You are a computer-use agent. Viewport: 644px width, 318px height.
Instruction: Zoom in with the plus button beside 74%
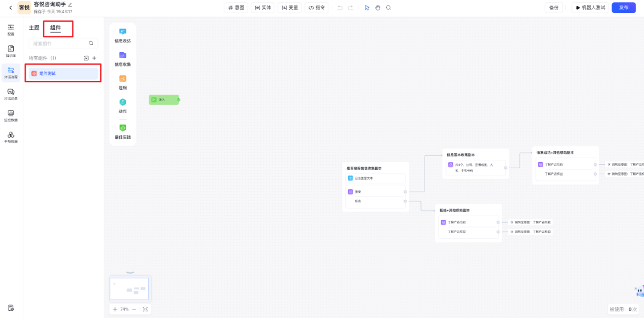[115, 310]
